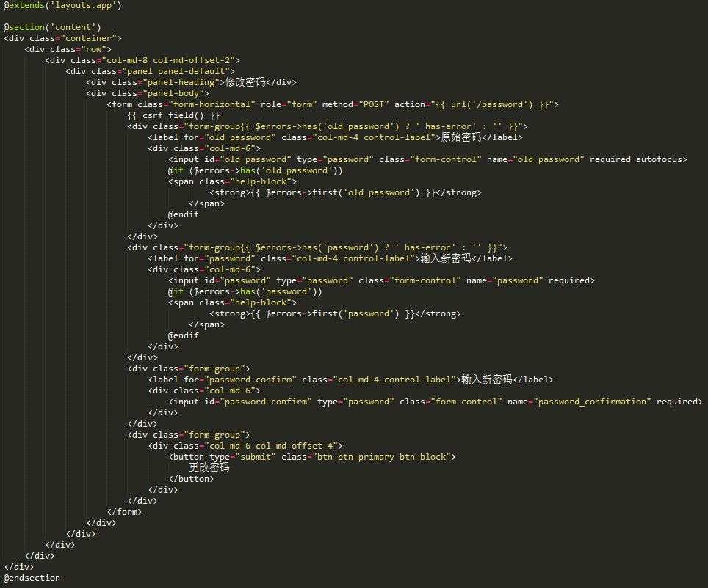Click the 原始密码 label text
Screen dimensions: 708x588
tap(461, 137)
